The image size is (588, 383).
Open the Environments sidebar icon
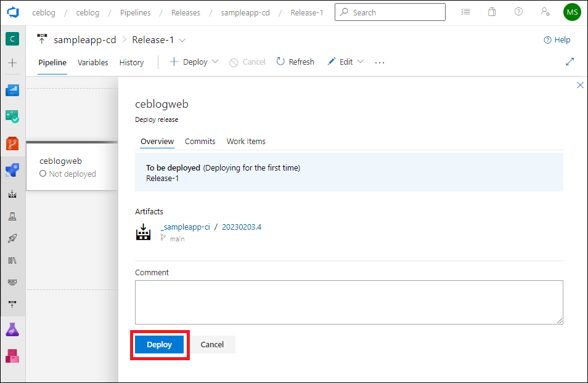click(x=12, y=216)
